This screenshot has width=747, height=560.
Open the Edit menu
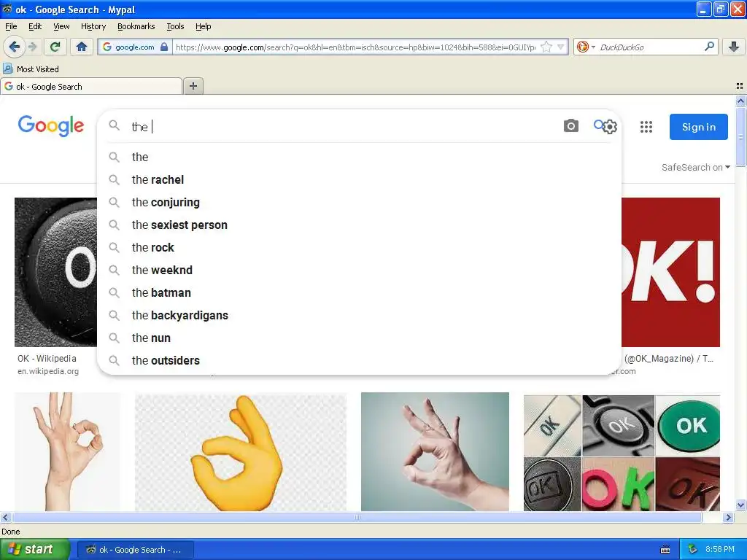35,26
